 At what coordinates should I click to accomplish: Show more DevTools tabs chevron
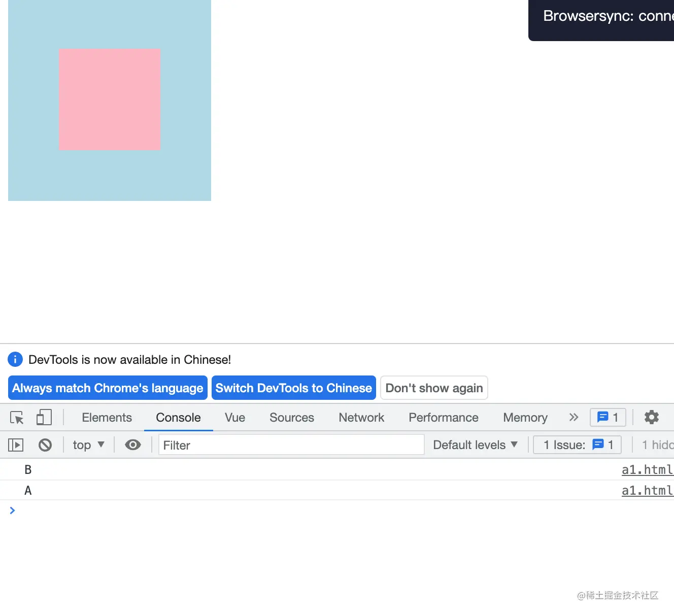(x=574, y=417)
